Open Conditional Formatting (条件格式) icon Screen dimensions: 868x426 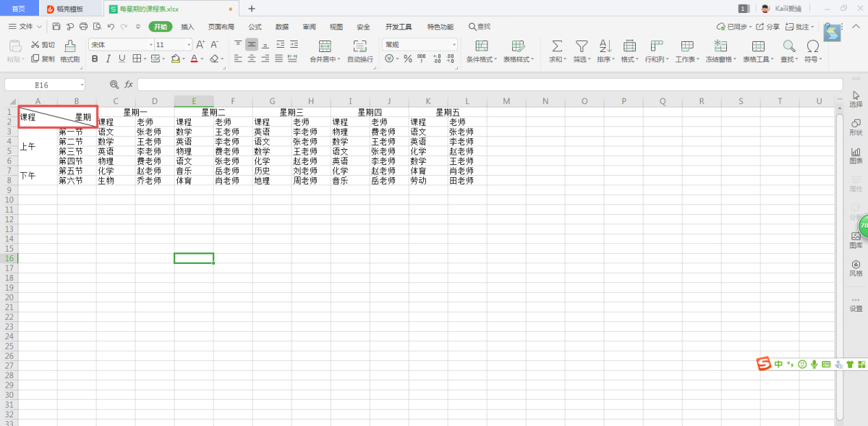coord(481,46)
